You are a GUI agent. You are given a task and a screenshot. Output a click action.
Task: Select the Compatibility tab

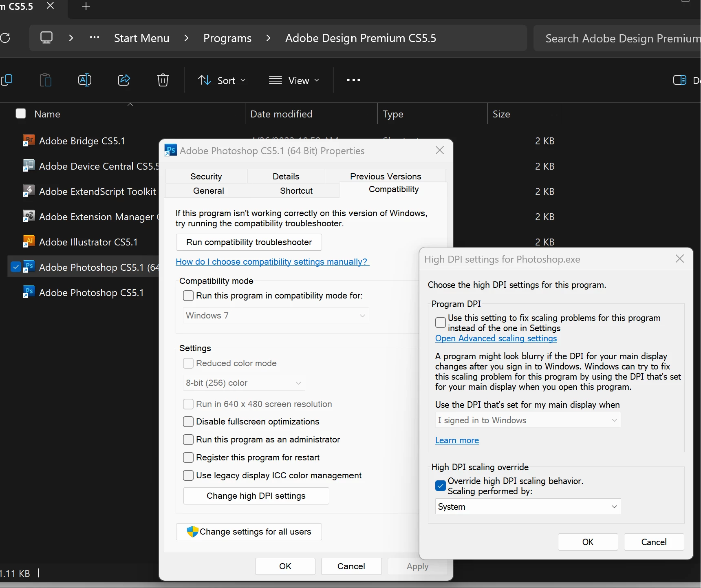pos(394,189)
